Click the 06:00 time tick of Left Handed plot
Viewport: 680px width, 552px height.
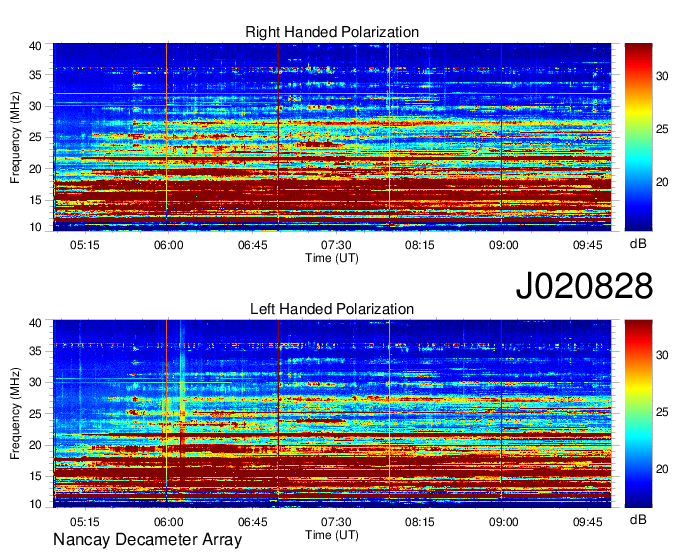click(x=169, y=522)
